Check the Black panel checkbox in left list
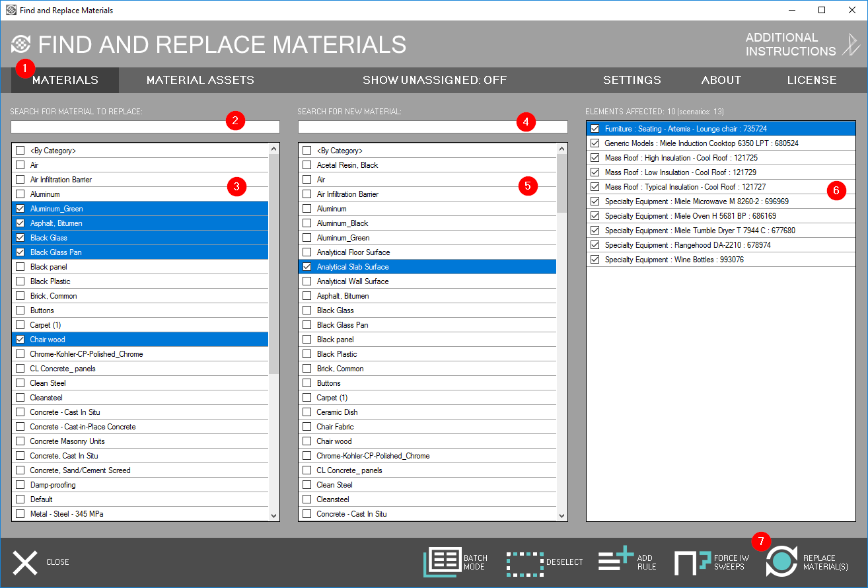Image resolution: width=868 pixels, height=588 pixels. pyautogui.click(x=20, y=267)
